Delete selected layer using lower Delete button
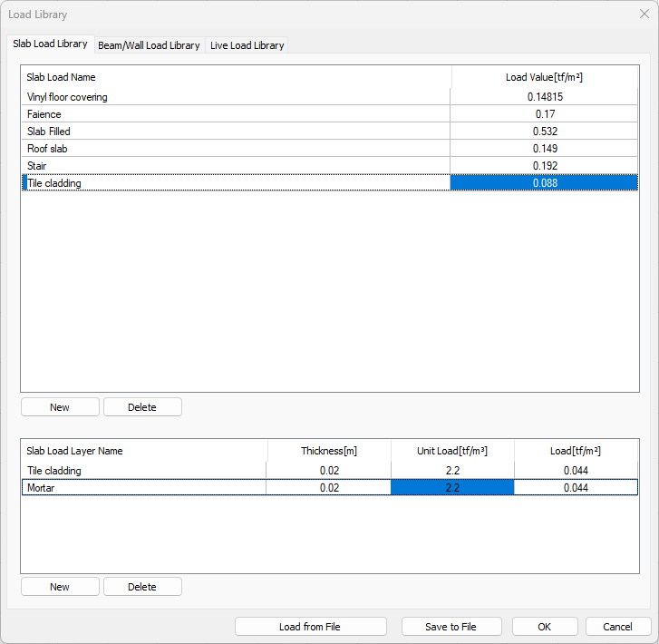 (142, 587)
